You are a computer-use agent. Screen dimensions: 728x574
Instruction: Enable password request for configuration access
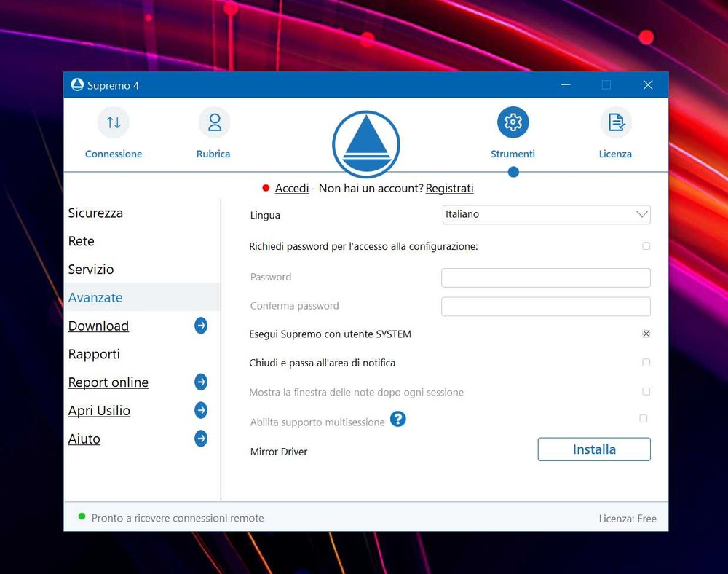tap(646, 245)
